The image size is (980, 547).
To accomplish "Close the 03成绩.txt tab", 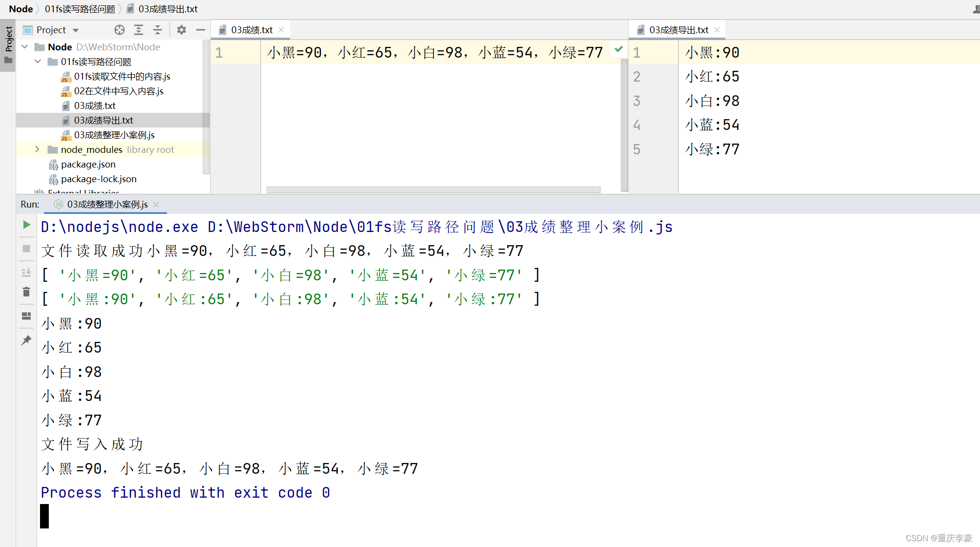I will [281, 30].
